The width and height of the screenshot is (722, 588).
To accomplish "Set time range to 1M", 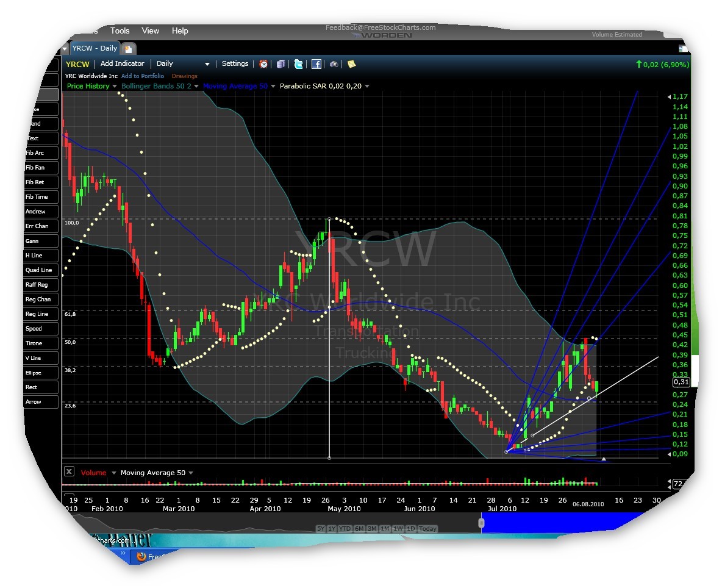I will (x=385, y=529).
